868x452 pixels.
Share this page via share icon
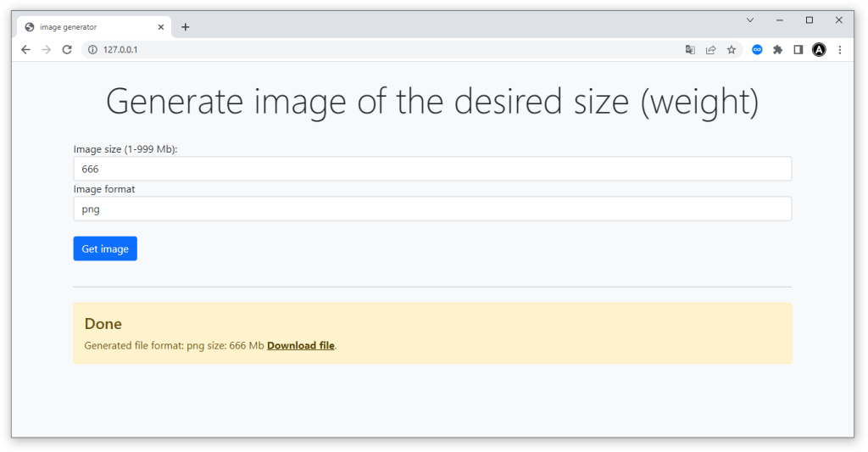click(711, 50)
